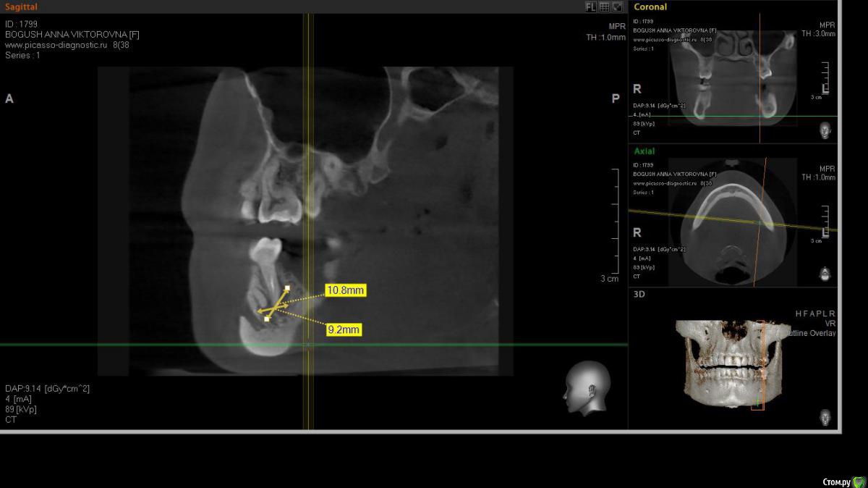Click the head orientation icon in Sagittal view
Screen dimensions: 868x488
tap(587, 387)
